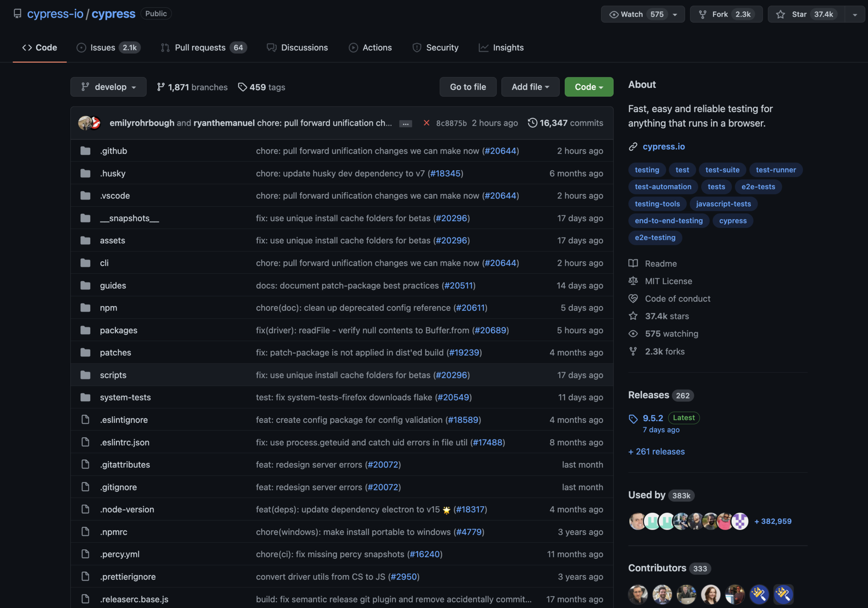Click the .npmrc file icon
The image size is (868, 608).
click(85, 532)
